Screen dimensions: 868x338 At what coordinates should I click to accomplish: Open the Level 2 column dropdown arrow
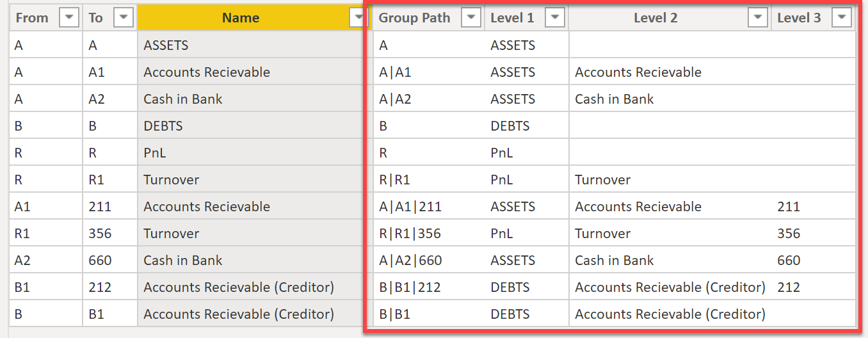click(x=758, y=18)
